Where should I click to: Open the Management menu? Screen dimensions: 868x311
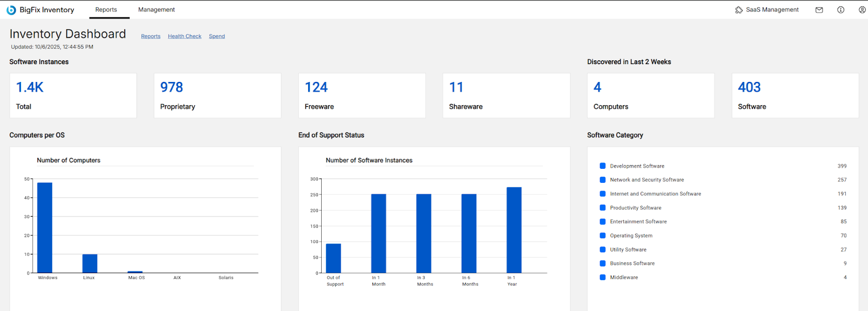156,10
